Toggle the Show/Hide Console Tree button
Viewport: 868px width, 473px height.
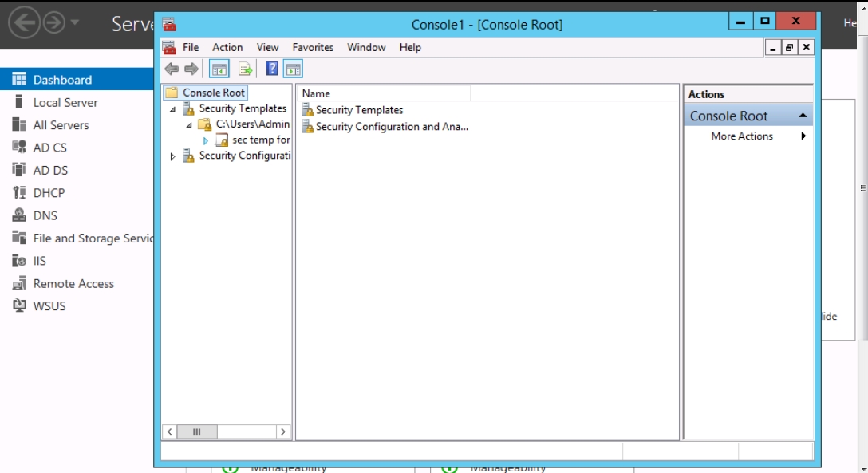(219, 69)
